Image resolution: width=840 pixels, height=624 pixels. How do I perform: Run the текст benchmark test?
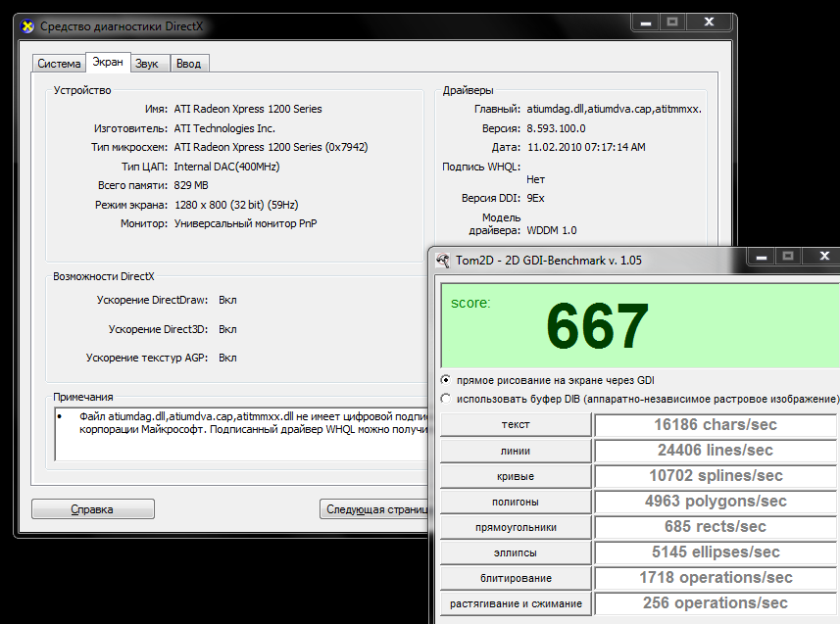pos(516,425)
